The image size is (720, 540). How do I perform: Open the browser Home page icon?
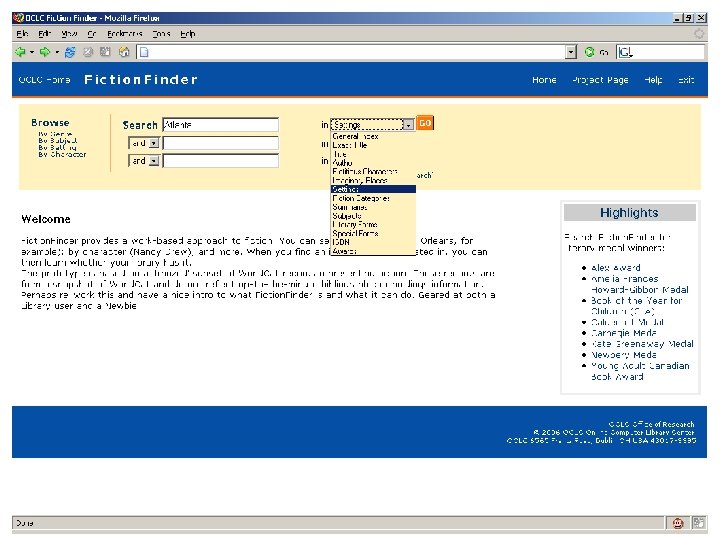[x=124, y=52]
